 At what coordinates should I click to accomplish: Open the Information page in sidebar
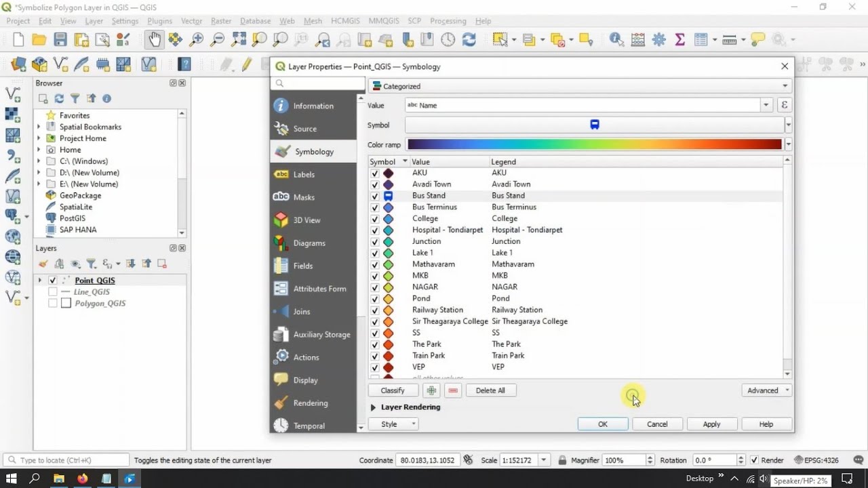click(313, 106)
